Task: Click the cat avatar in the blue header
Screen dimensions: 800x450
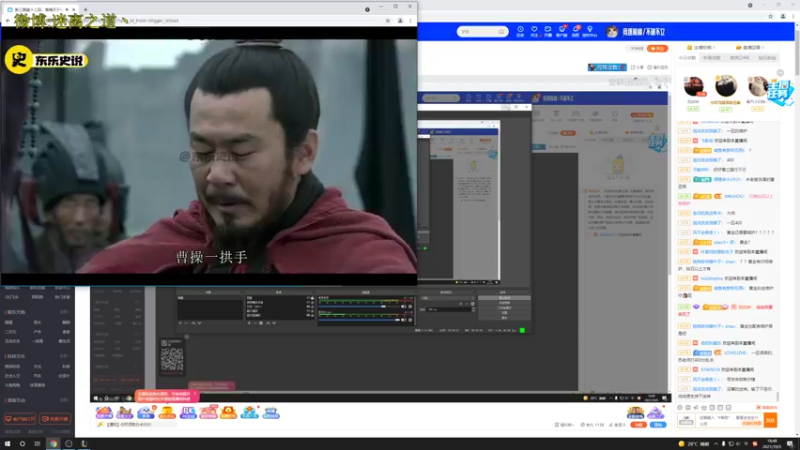Action: 611,32
